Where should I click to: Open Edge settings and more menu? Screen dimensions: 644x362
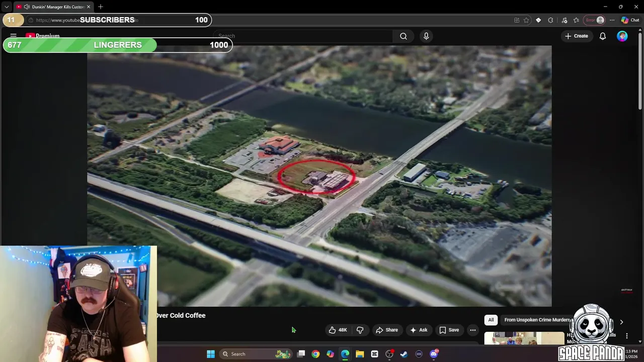tap(612, 20)
